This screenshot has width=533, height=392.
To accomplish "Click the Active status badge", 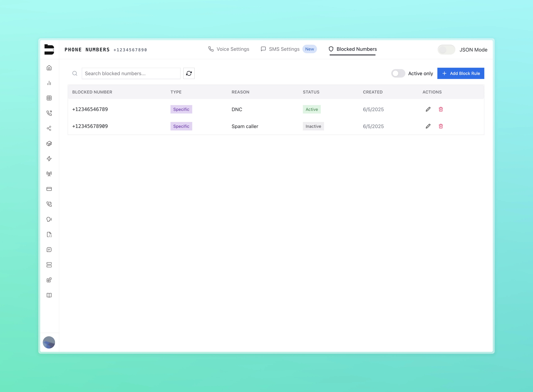I will [312, 109].
